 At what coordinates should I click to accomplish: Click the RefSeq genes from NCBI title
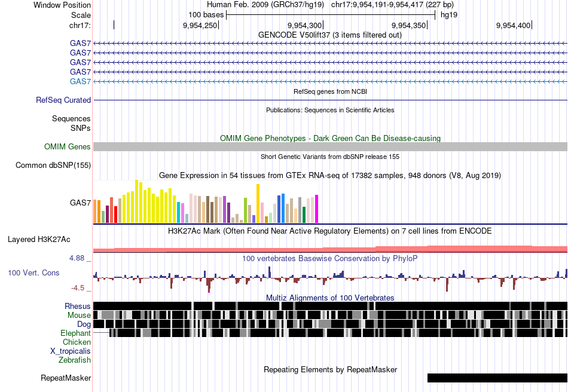[330, 91]
